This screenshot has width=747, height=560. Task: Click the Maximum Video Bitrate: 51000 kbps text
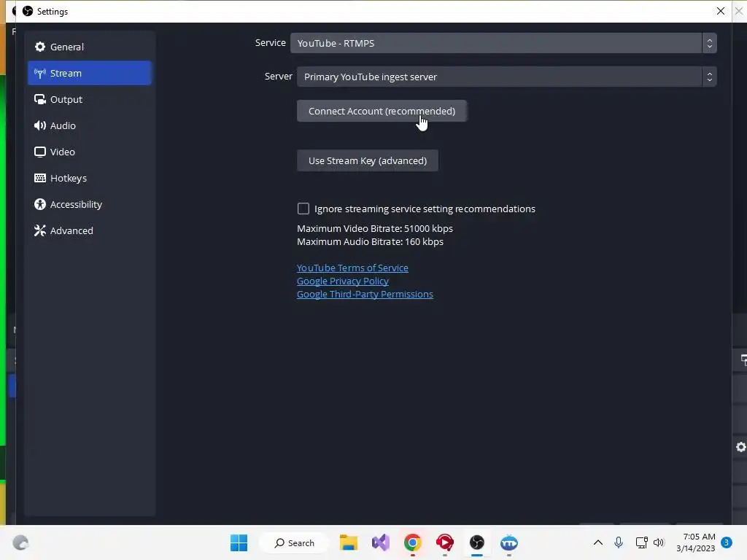click(x=375, y=228)
